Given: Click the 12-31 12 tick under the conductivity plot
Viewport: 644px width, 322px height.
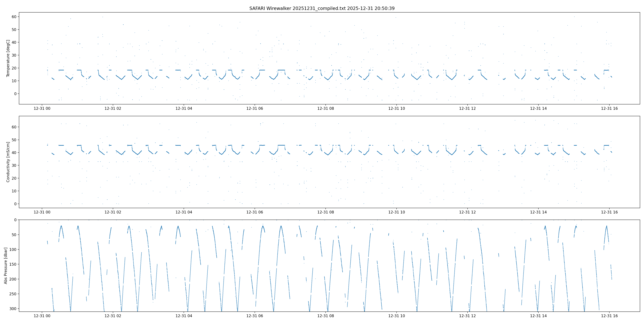Looking at the screenshot, I should pyautogui.click(x=467, y=212).
